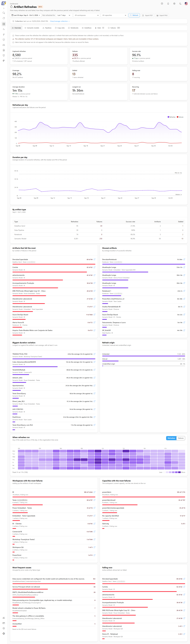
Task: Open PowerAlert_DashHistorico_v2 external link icon
Action: (x=184, y=299)
